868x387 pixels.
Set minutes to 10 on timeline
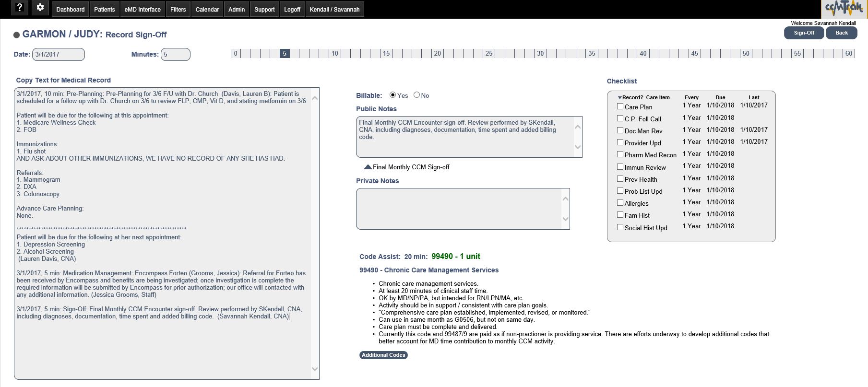pos(335,53)
